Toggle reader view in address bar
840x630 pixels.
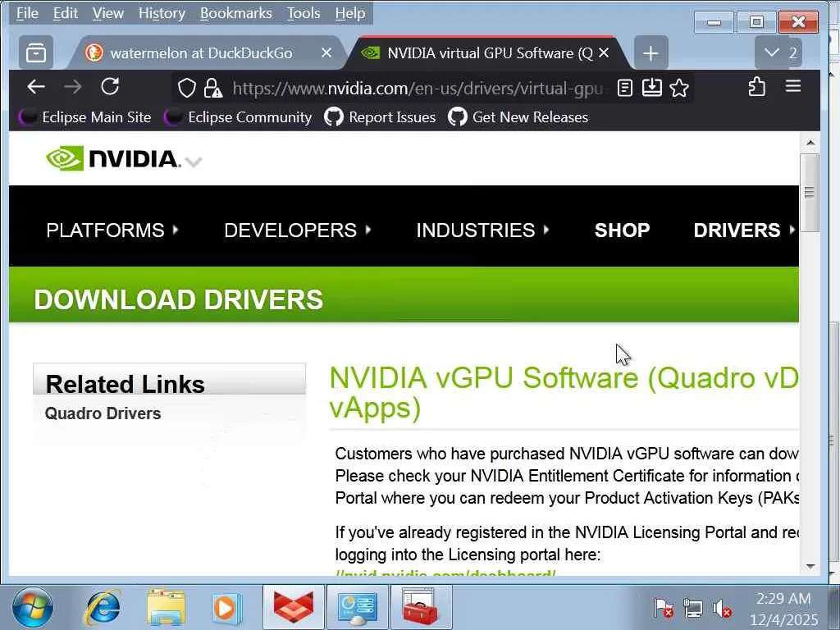click(x=624, y=88)
